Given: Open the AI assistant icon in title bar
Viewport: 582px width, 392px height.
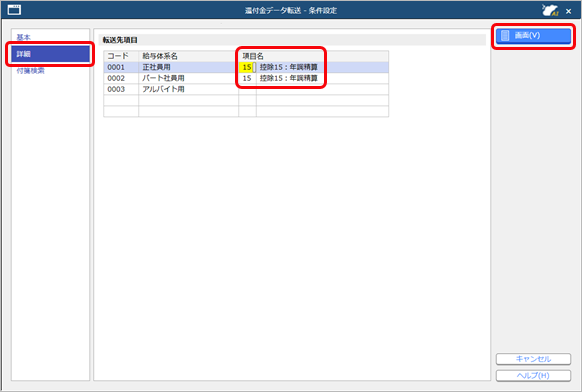Looking at the screenshot, I should point(550,10).
